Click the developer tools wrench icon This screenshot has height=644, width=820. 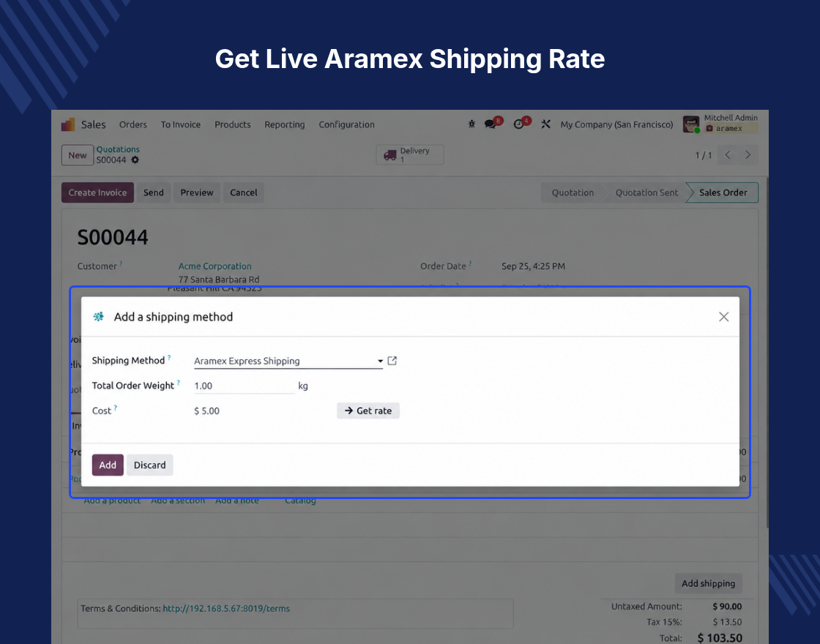(x=546, y=124)
